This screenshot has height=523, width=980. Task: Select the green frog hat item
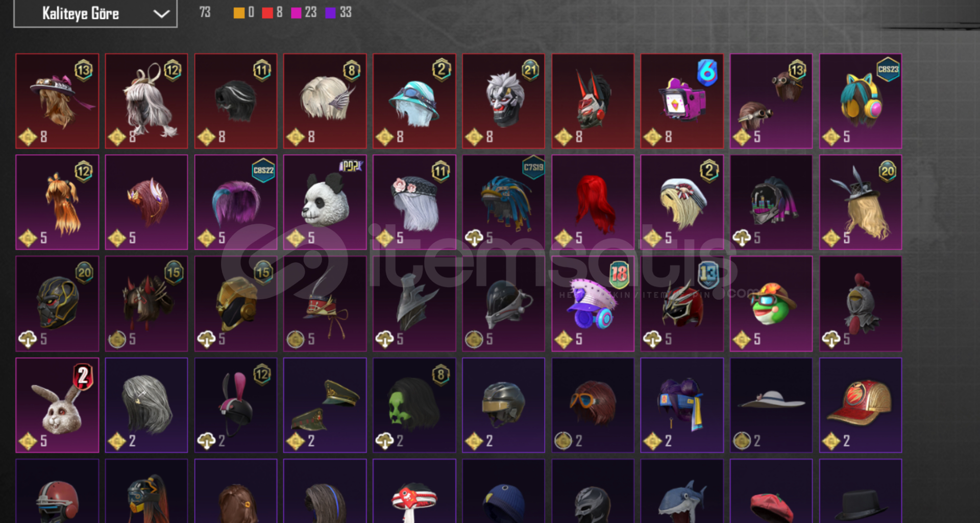771,304
